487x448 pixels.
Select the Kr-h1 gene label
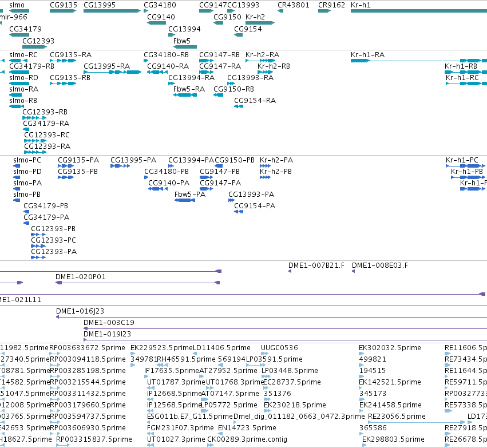pos(361,5)
